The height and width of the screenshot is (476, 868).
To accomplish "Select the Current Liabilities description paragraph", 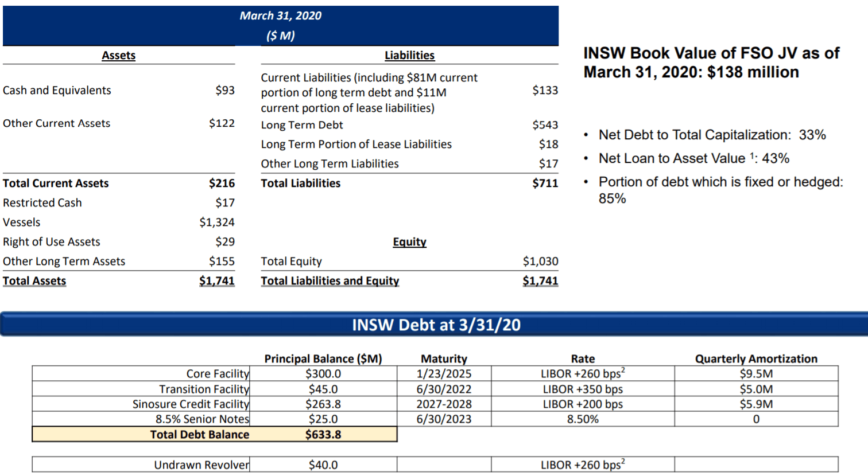I will click(369, 92).
